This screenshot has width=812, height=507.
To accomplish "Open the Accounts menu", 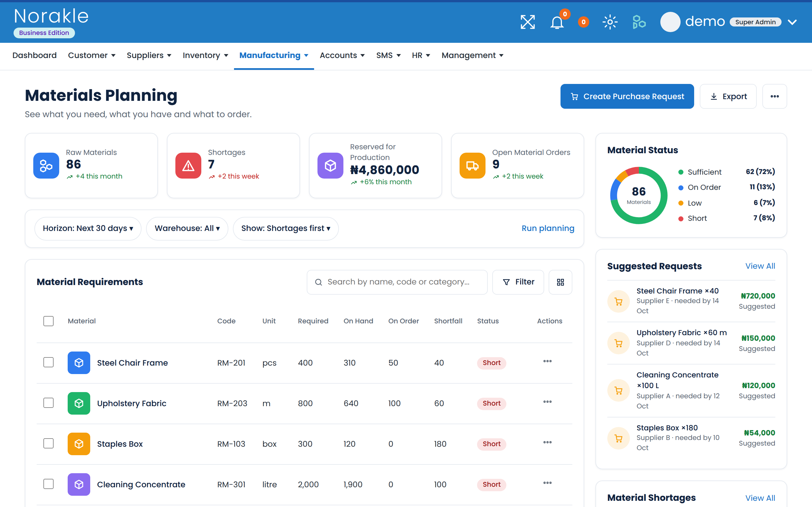I will coord(342,55).
